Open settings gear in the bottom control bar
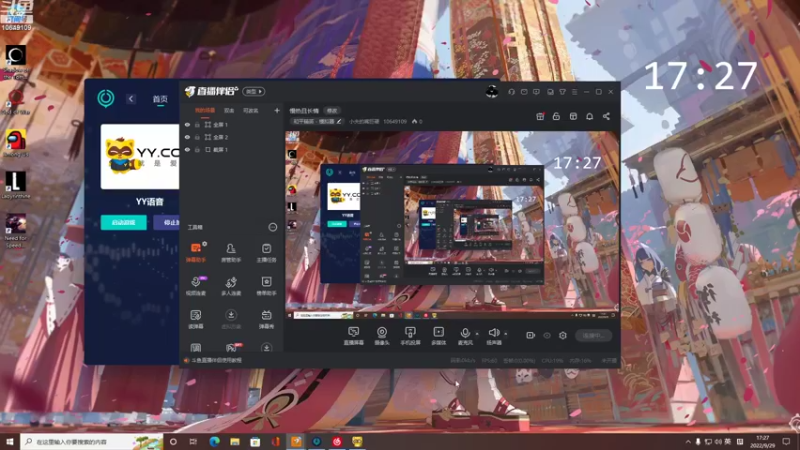The height and width of the screenshot is (450, 800). [x=563, y=335]
